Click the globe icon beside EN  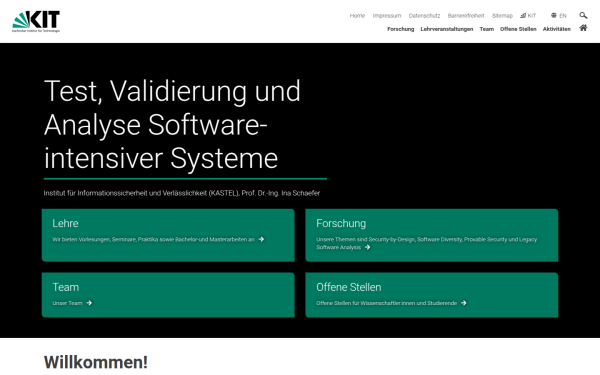pyautogui.click(x=553, y=16)
